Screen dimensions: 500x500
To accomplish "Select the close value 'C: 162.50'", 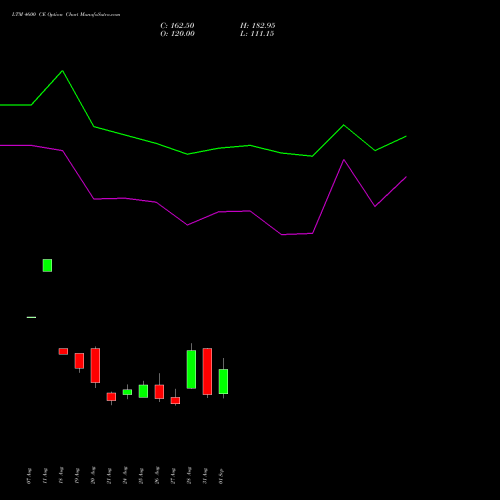I will pyautogui.click(x=177, y=26).
